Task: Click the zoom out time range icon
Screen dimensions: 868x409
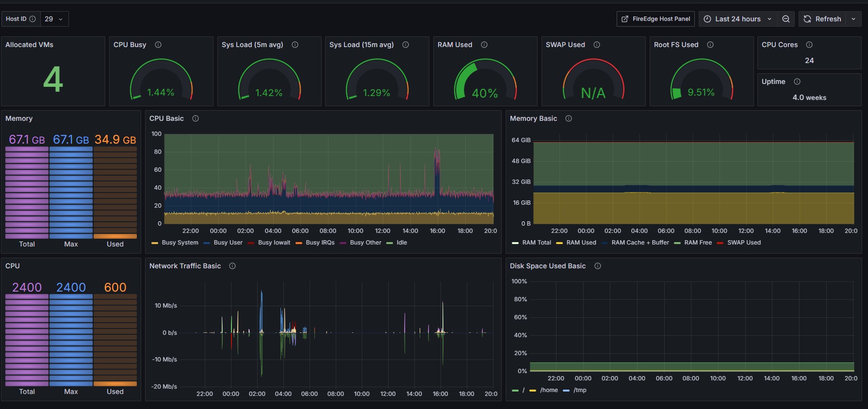Action: [x=786, y=19]
